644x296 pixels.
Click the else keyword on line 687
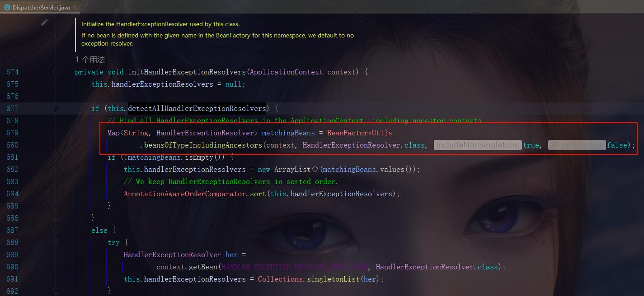click(99, 230)
